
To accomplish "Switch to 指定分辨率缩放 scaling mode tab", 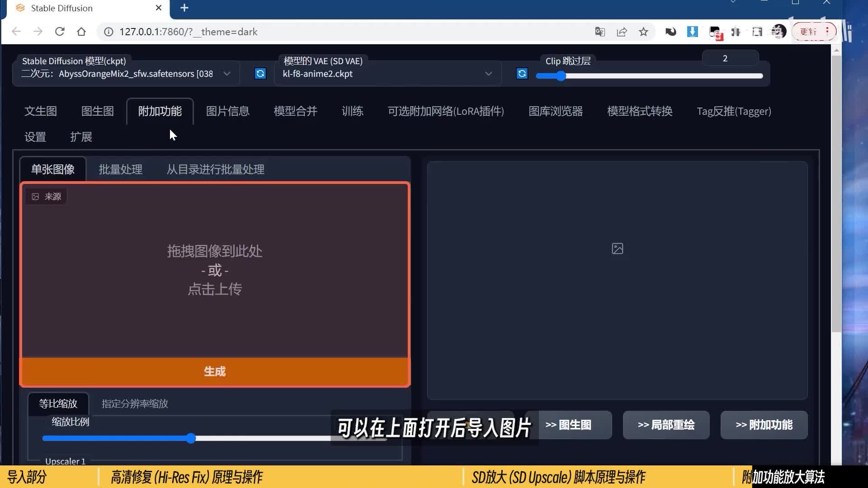I will pyautogui.click(x=135, y=404).
